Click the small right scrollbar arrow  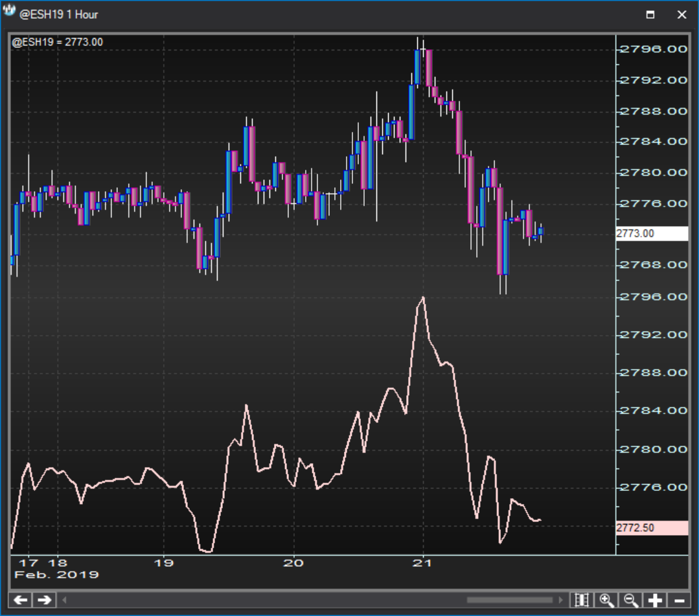click(560, 600)
